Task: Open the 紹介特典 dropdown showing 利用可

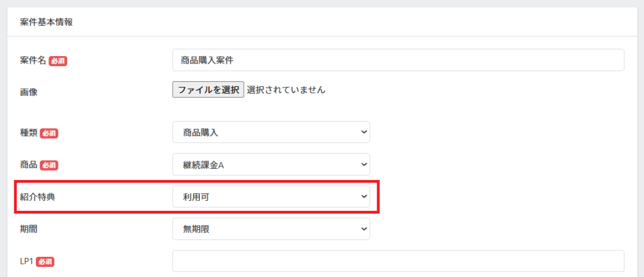Action: (x=271, y=197)
